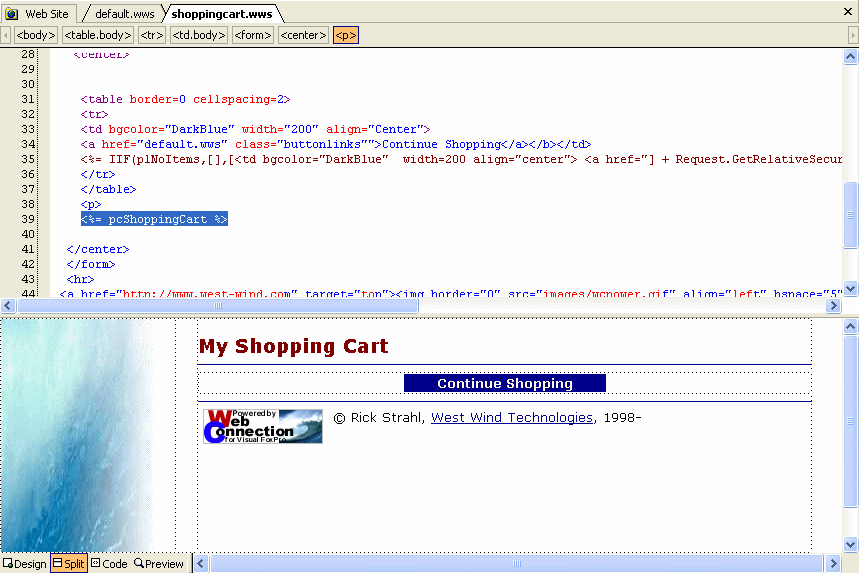859x573 pixels.
Task: Select the highlighted <p> tag breadcrumb
Action: tap(346, 35)
